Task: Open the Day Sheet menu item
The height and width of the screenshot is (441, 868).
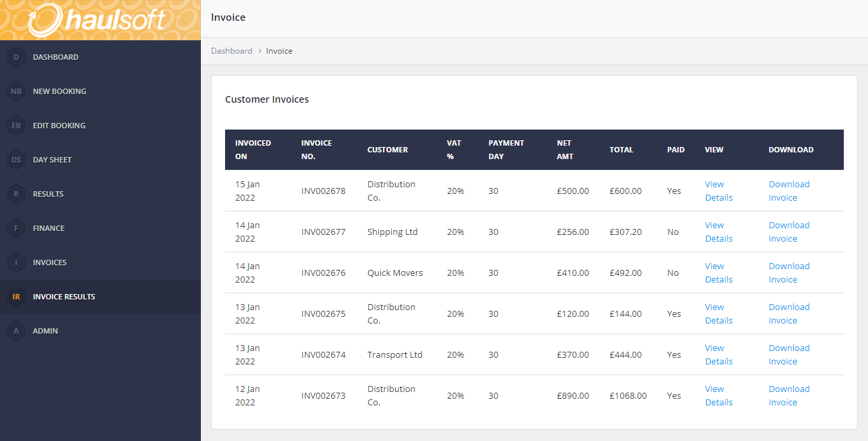Action: coord(52,160)
